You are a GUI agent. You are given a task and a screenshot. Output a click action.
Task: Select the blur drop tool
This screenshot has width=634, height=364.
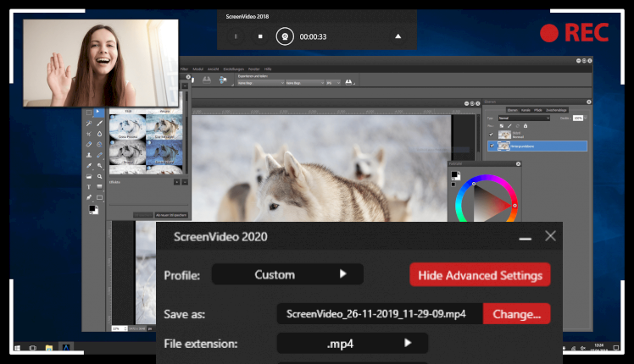coord(99,134)
